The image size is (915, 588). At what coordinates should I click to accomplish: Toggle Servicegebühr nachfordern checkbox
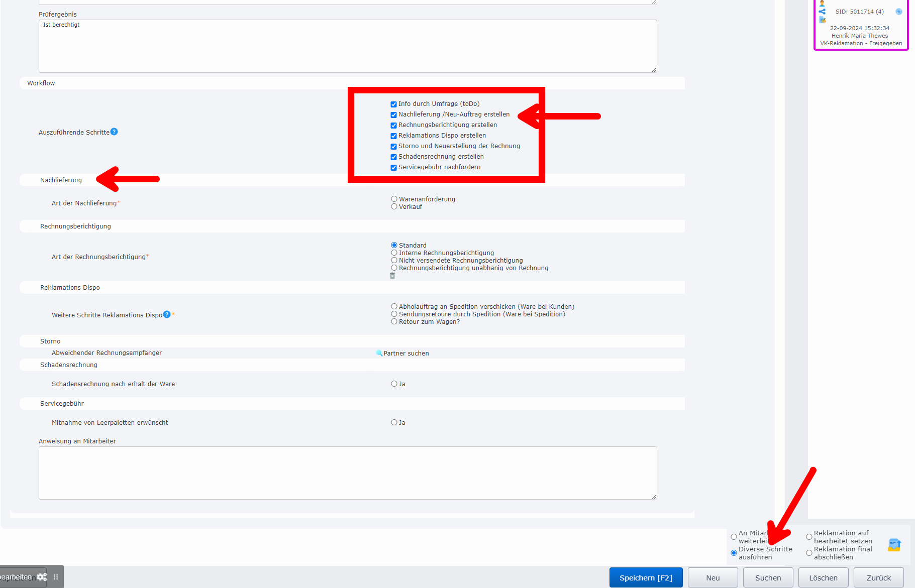[393, 168]
